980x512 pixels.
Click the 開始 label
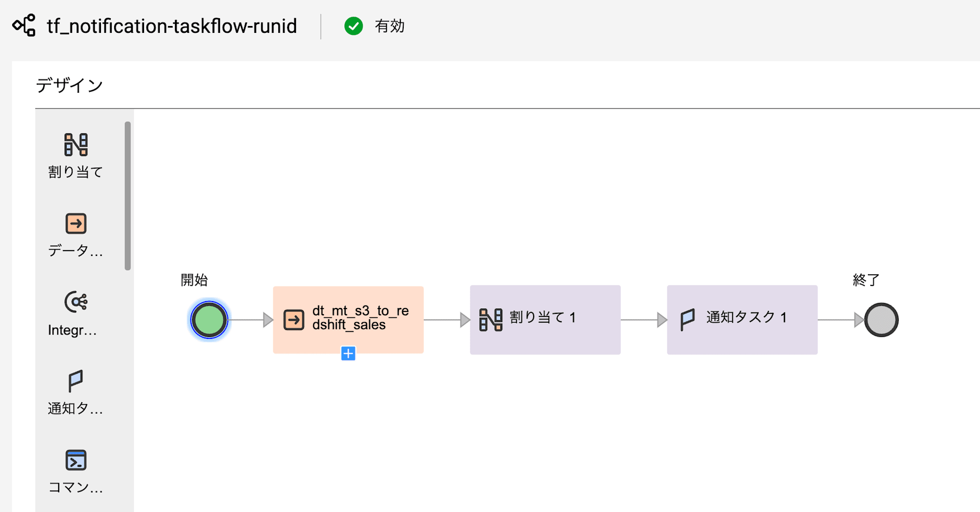(x=194, y=280)
